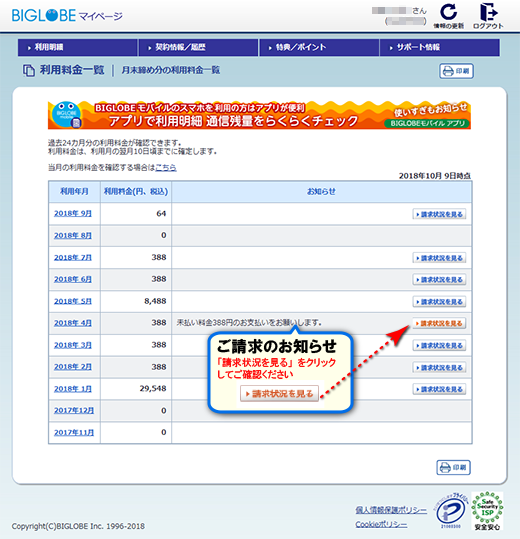Image resolution: width=520 pixels, height=539 pixels.
Task: Click the BIGLOBE Mobile app banner
Action: 259,115
